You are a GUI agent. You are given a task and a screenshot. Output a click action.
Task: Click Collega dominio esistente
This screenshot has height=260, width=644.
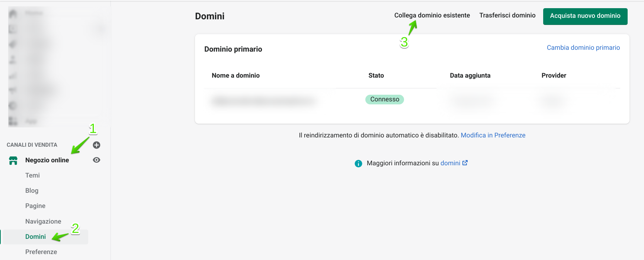pos(432,15)
